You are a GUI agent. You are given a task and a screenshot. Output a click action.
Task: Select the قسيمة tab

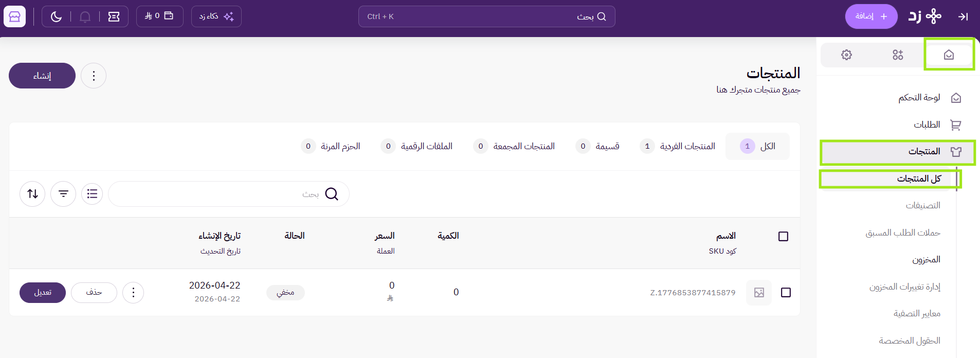597,146
